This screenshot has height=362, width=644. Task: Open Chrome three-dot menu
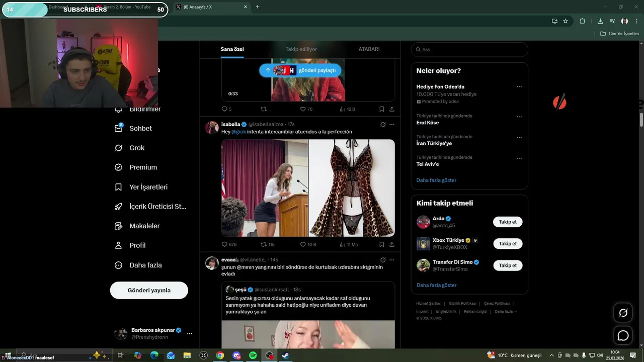(636, 21)
